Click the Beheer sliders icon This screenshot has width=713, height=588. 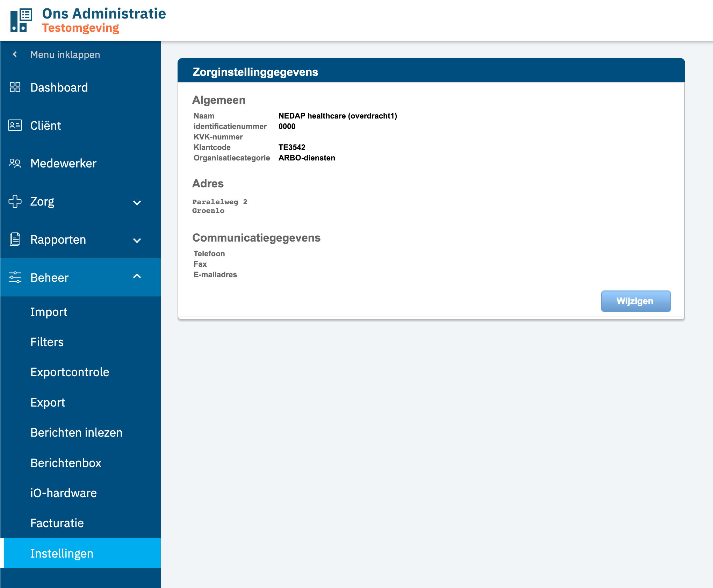point(15,277)
